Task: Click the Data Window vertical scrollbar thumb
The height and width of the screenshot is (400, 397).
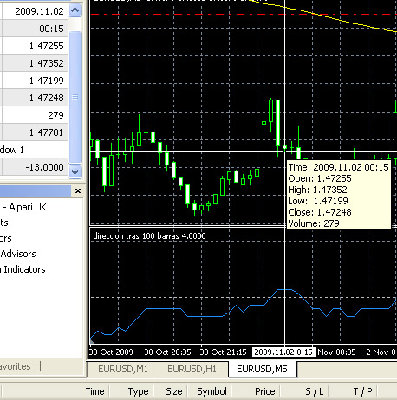Action: tap(75, 97)
